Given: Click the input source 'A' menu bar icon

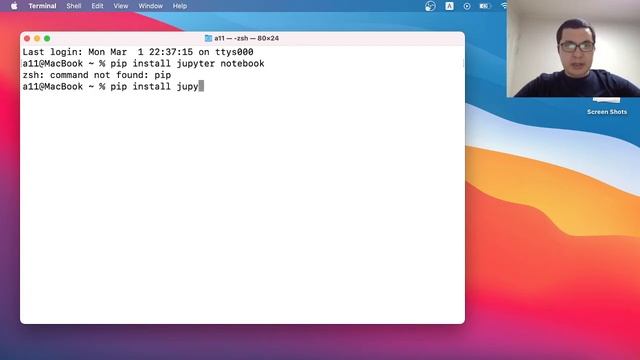Looking at the screenshot, I should point(449,6).
